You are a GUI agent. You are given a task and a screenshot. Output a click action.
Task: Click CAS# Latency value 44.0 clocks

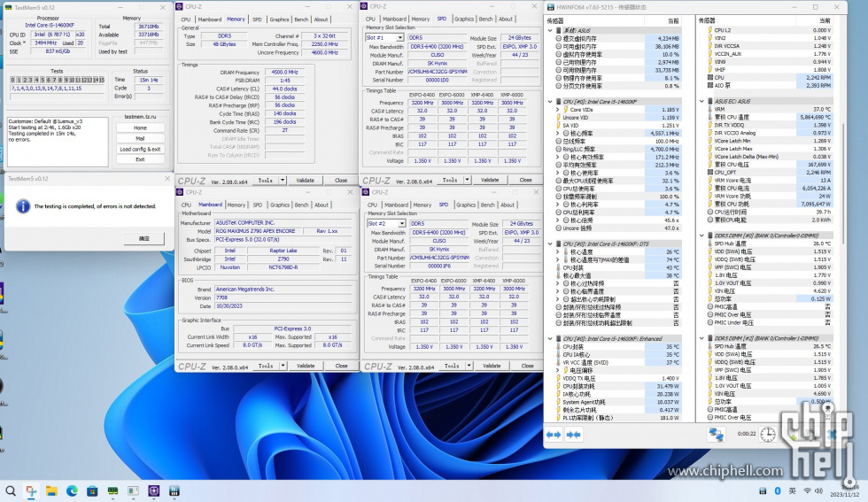[284, 89]
